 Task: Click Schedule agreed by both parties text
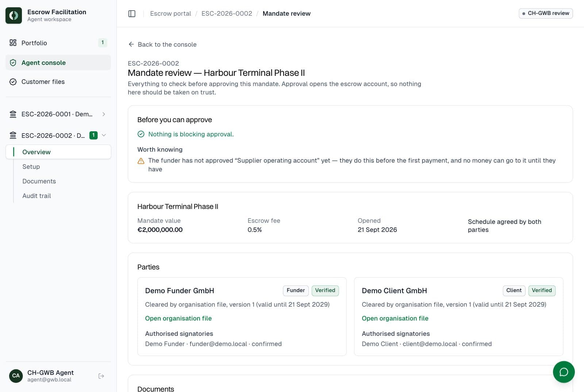tap(504, 226)
